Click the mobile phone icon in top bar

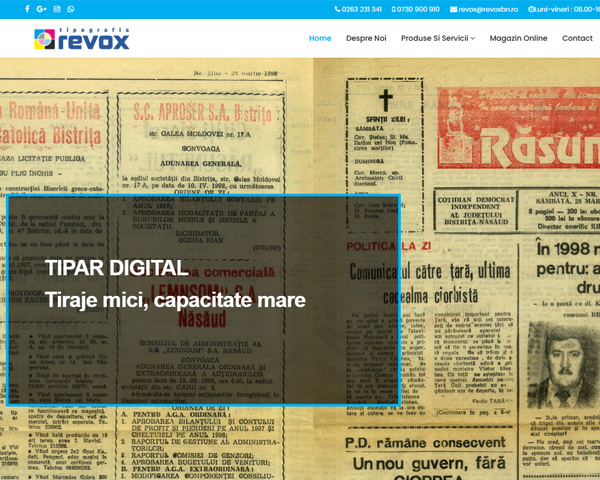393,9
